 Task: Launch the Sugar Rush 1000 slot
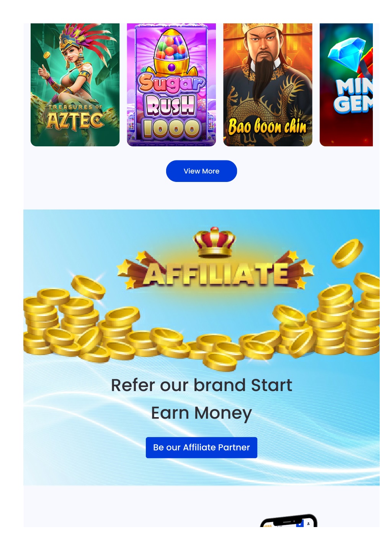click(x=171, y=85)
